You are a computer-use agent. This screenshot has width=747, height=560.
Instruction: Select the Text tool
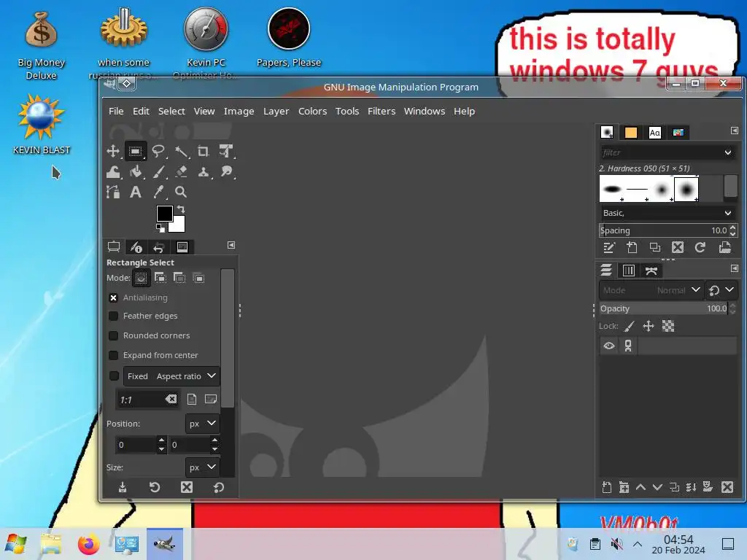click(135, 192)
